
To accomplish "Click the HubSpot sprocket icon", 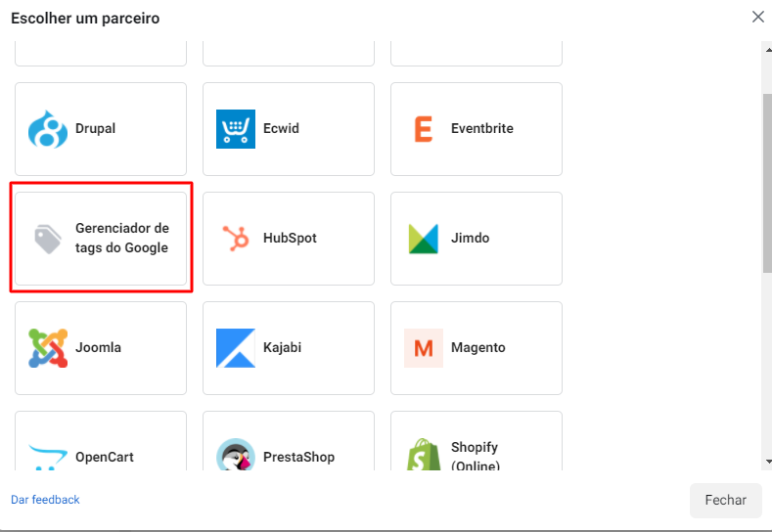I will [x=236, y=239].
